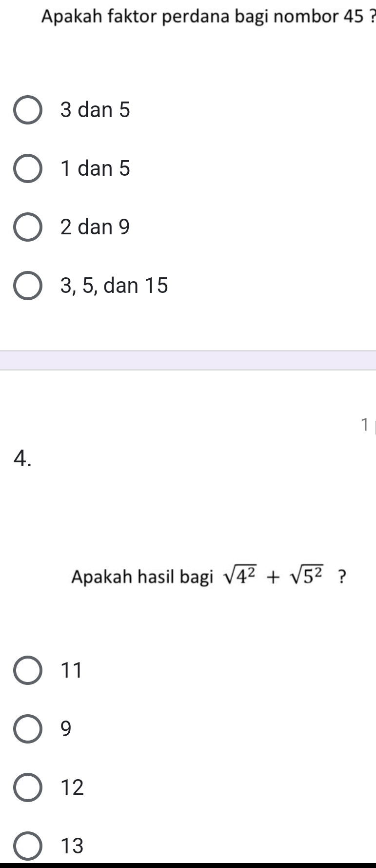The image size is (376, 868).
Task: Click the label text 1 dan 5
Action: point(95,169)
